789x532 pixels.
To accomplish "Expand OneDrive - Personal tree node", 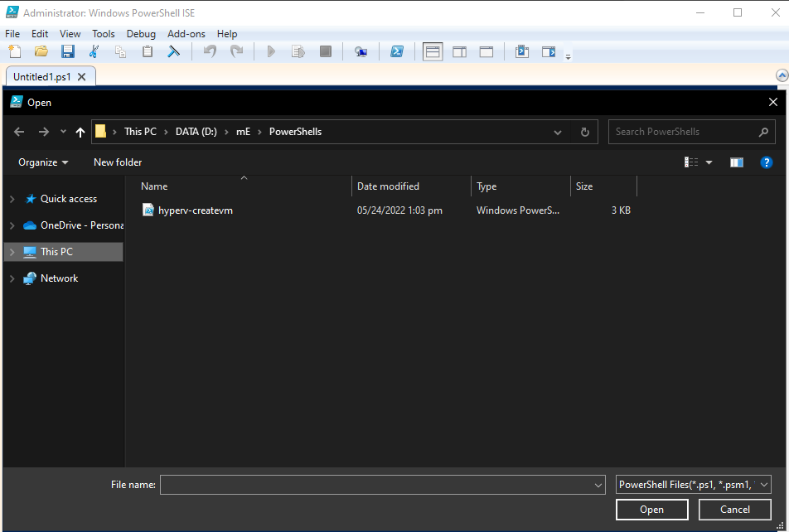I will pos(12,225).
